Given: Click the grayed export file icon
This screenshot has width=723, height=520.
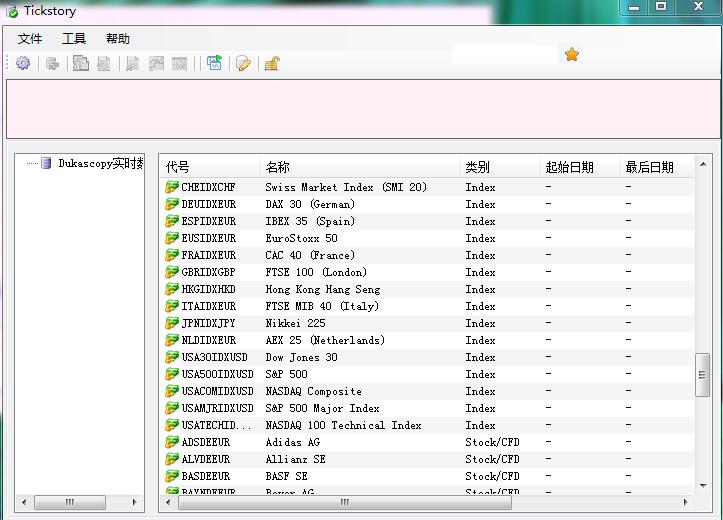Looking at the screenshot, I should coord(133,64).
